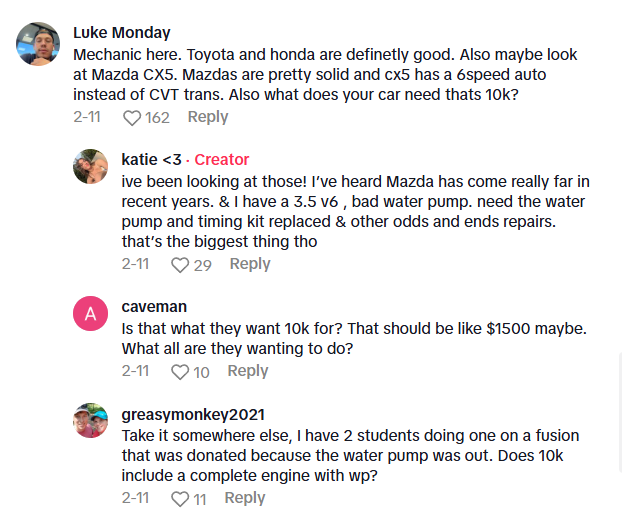This screenshot has height=522, width=622.
Task: View greasymonkey2021's profile picture
Action: pyautogui.click(x=90, y=421)
